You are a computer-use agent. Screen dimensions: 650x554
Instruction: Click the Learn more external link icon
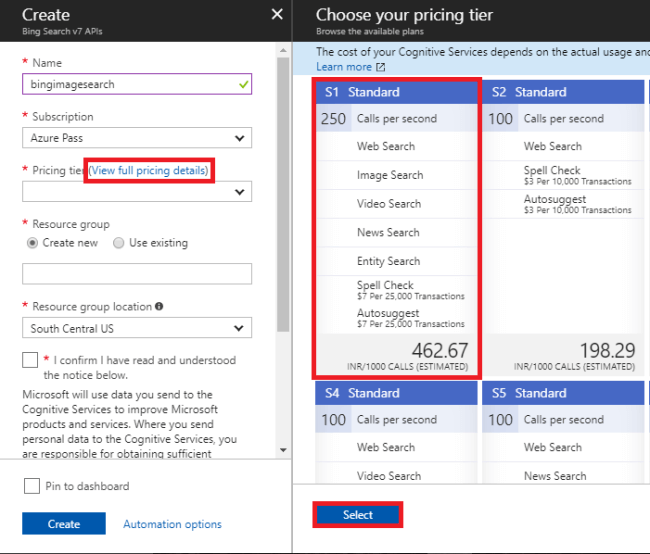380,67
